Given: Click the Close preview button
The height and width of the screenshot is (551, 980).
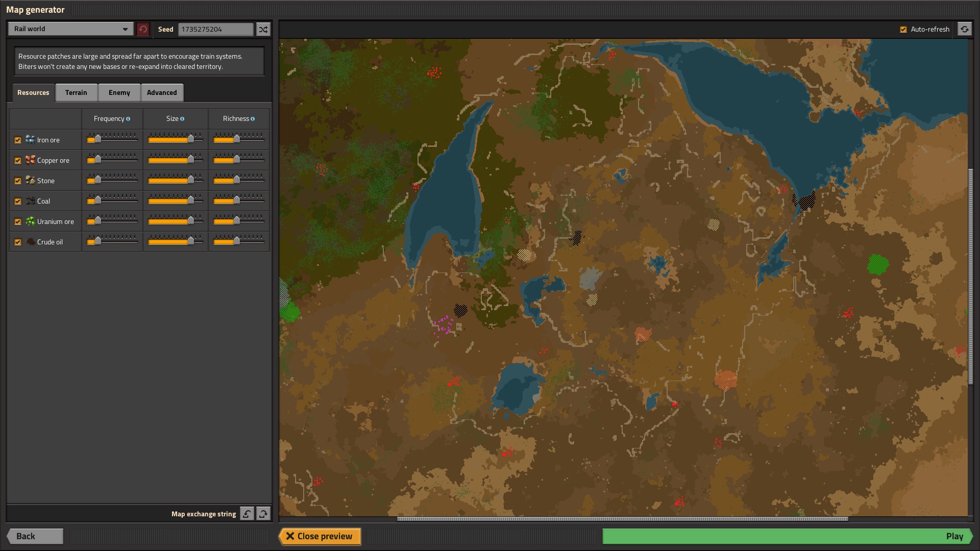Looking at the screenshot, I should pos(320,536).
